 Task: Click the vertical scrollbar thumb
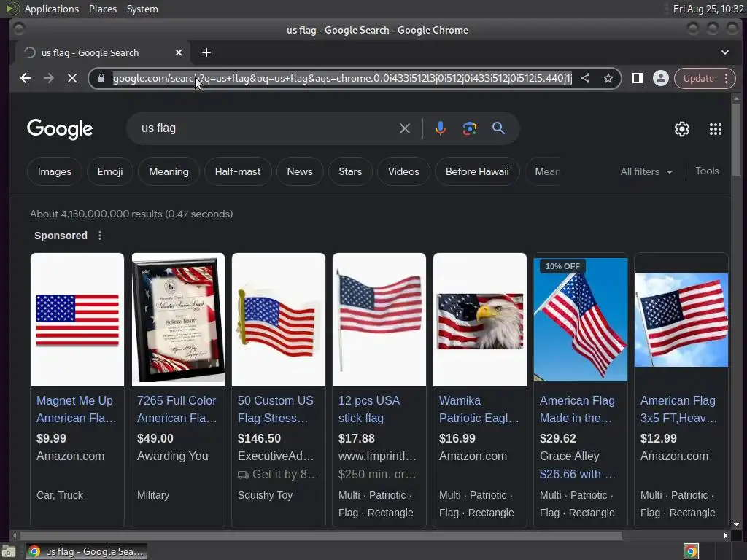pos(737,139)
